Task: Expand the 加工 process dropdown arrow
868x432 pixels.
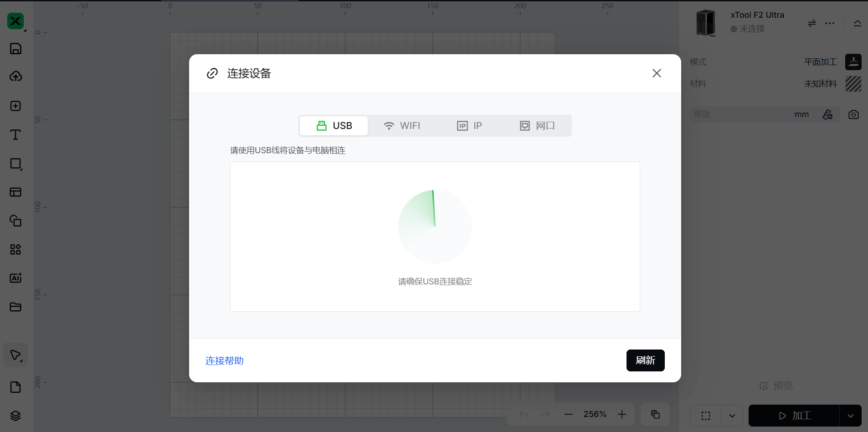Action: point(850,416)
